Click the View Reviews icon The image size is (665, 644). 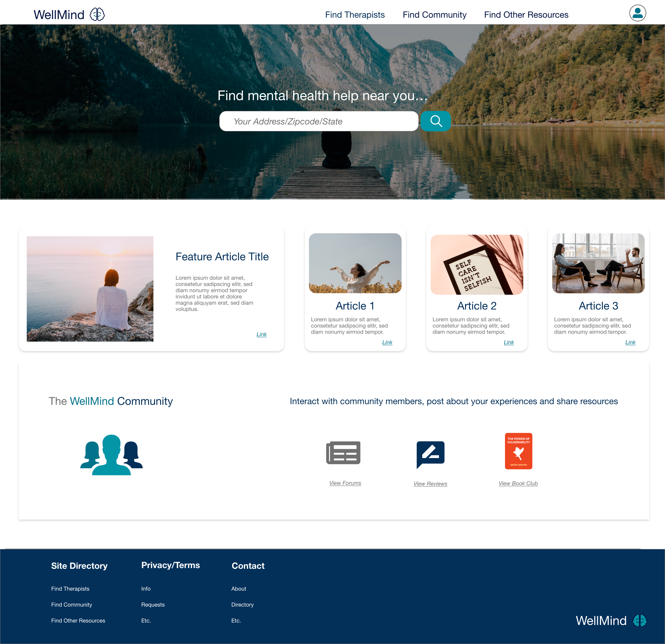pyautogui.click(x=431, y=453)
